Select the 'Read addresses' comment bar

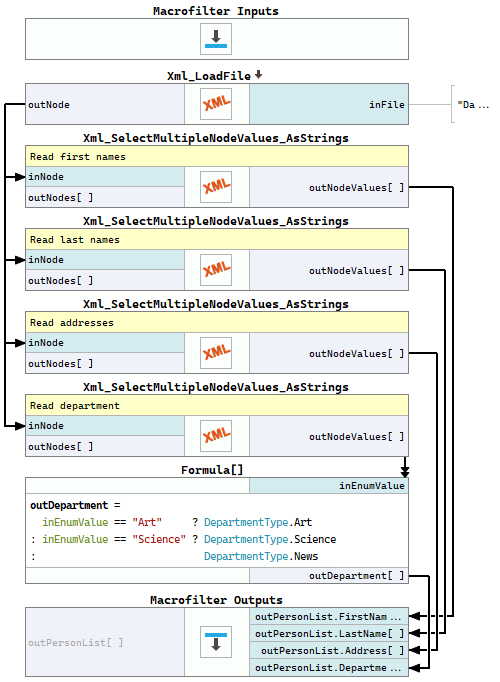217,323
